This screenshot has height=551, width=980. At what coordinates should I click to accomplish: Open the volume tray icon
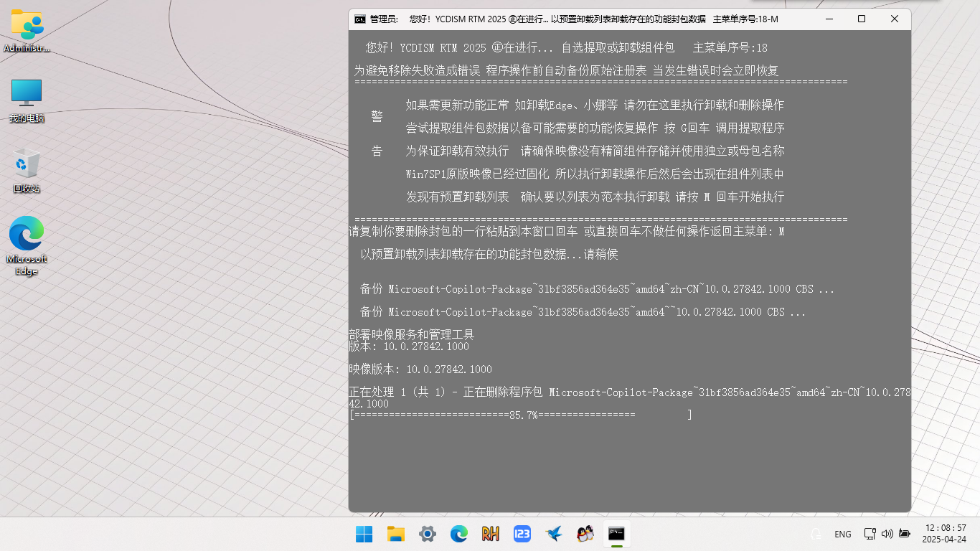pos(887,534)
